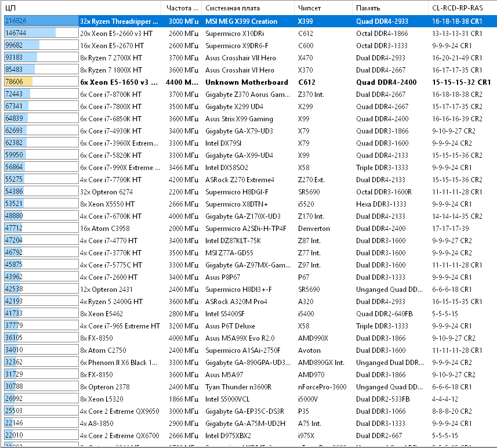Click the 6x Core i7-5820K HT entry
The height and width of the screenshot is (448, 497).
(x=111, y=155)
